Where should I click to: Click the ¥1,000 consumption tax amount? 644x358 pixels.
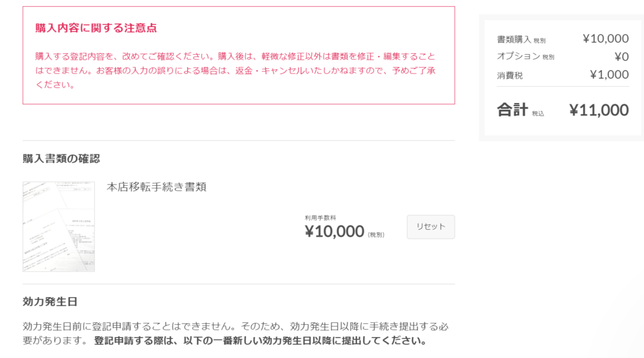(609, 75)
